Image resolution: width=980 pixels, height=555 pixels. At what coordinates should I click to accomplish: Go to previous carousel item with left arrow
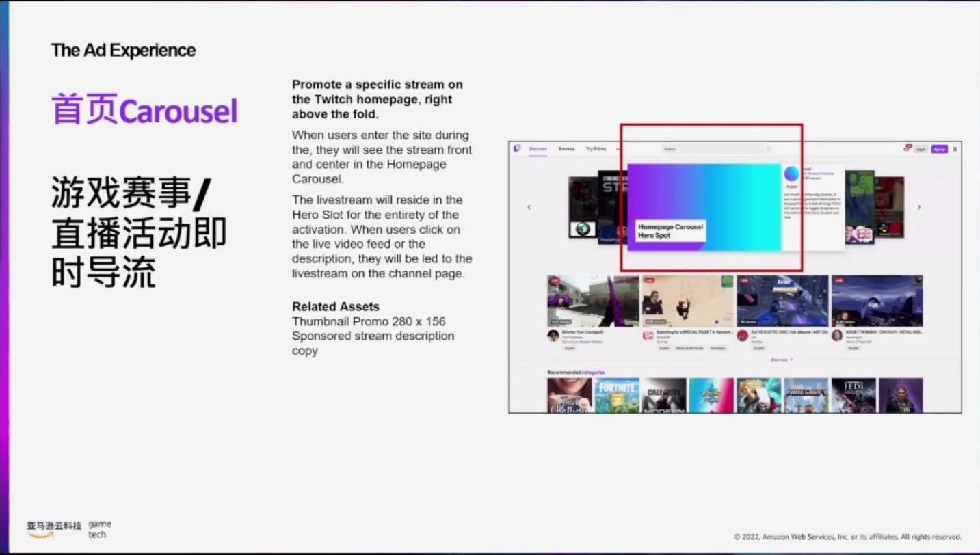click(529, 207)
